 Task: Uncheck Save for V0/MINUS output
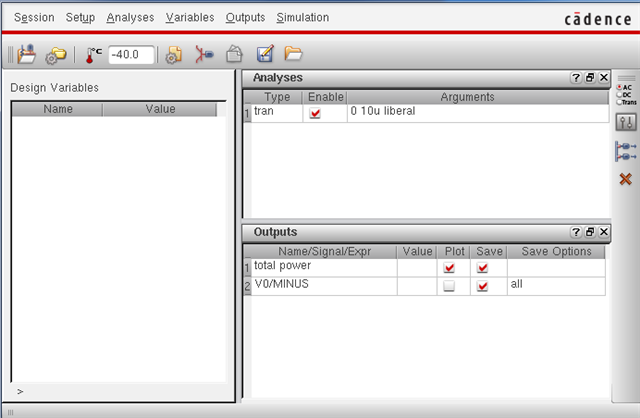coord(483,286)
